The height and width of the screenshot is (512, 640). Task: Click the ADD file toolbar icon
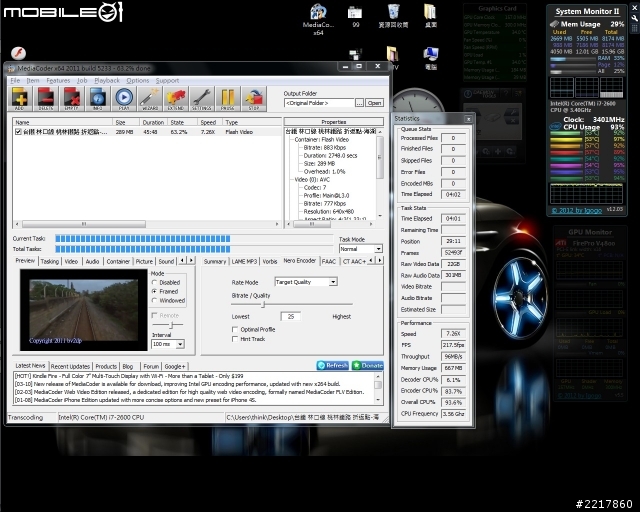[x=20, y=98]
